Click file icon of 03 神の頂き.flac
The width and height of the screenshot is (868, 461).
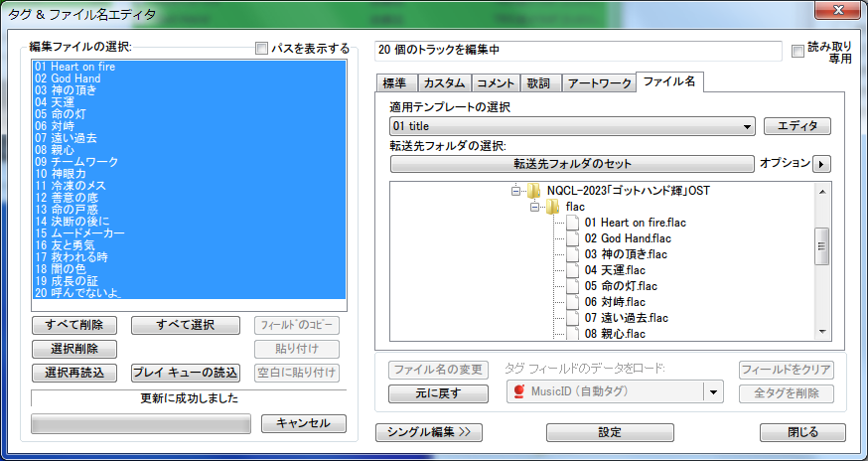point(573,254)
